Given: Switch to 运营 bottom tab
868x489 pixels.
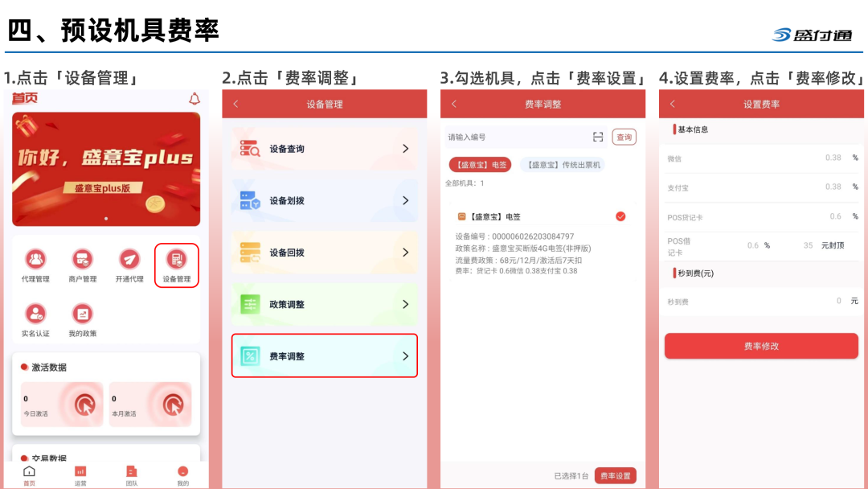Looking at the screenshot, I should click(80, 475).
